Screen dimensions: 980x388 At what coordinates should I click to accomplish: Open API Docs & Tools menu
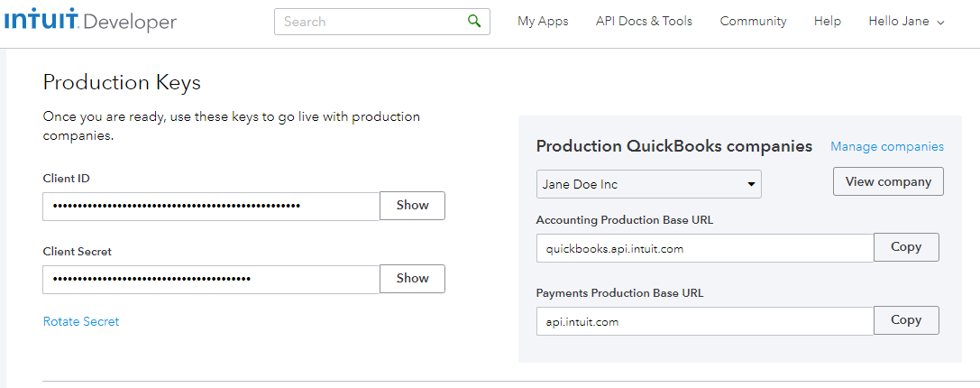pos(644,22)
